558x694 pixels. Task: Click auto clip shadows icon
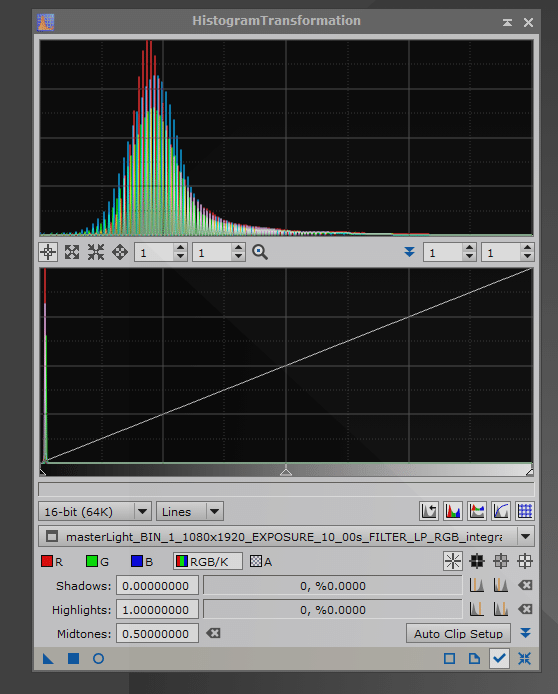pyautogui.click(x=477, y=586)
